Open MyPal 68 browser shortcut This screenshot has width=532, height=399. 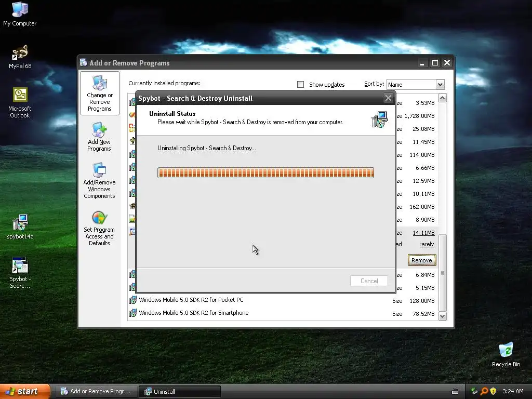tap(20, 56)
